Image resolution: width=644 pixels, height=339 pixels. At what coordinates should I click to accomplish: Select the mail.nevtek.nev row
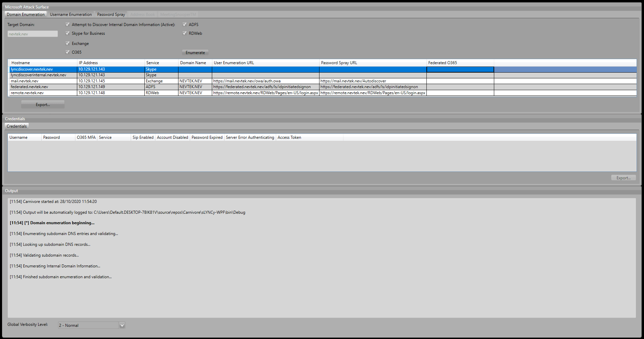point(25,81)
